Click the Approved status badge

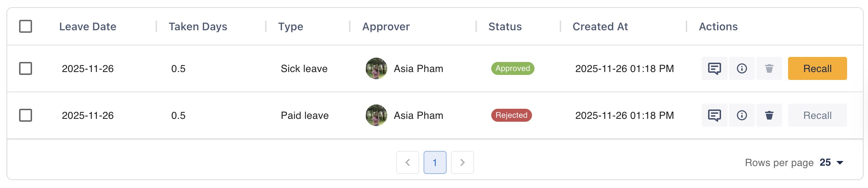[513, 68]
